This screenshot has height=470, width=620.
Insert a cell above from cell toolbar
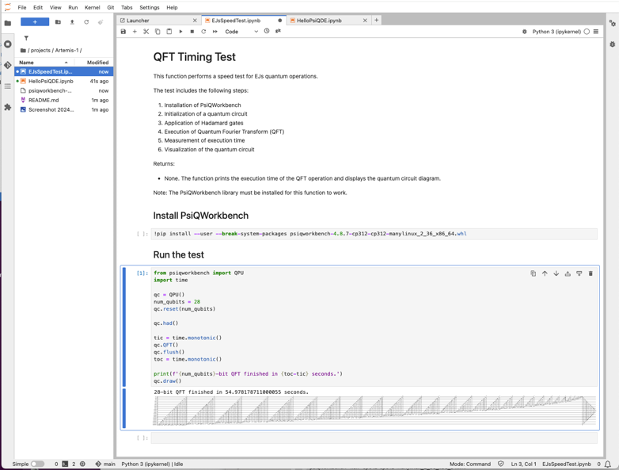coord(568,274)
